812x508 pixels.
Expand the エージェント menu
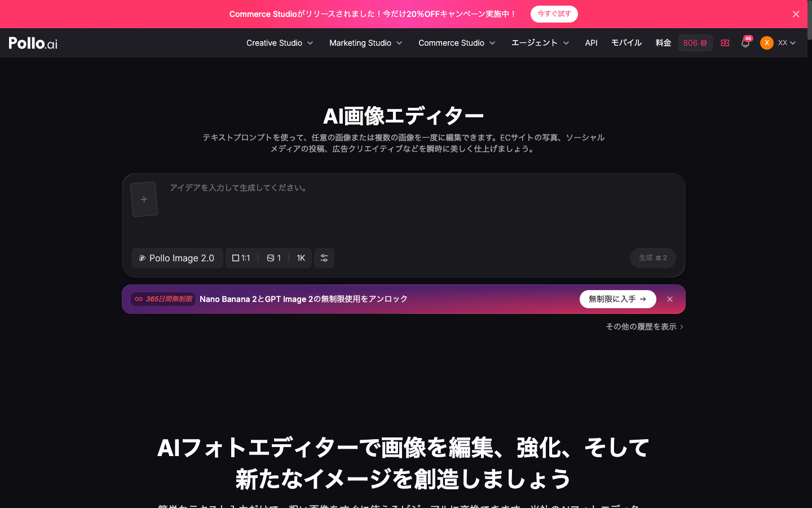[x=540, y=43]
